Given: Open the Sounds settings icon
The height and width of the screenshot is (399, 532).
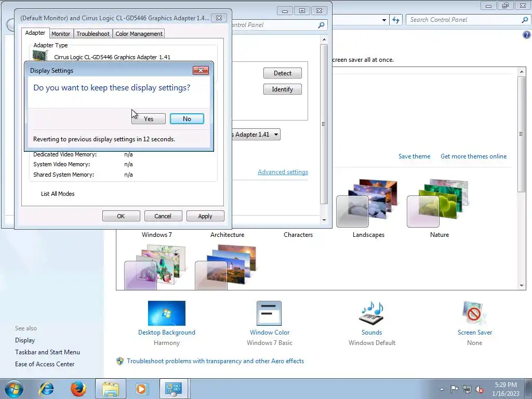Looking at the screenshot, I should (x=371, y=313).
